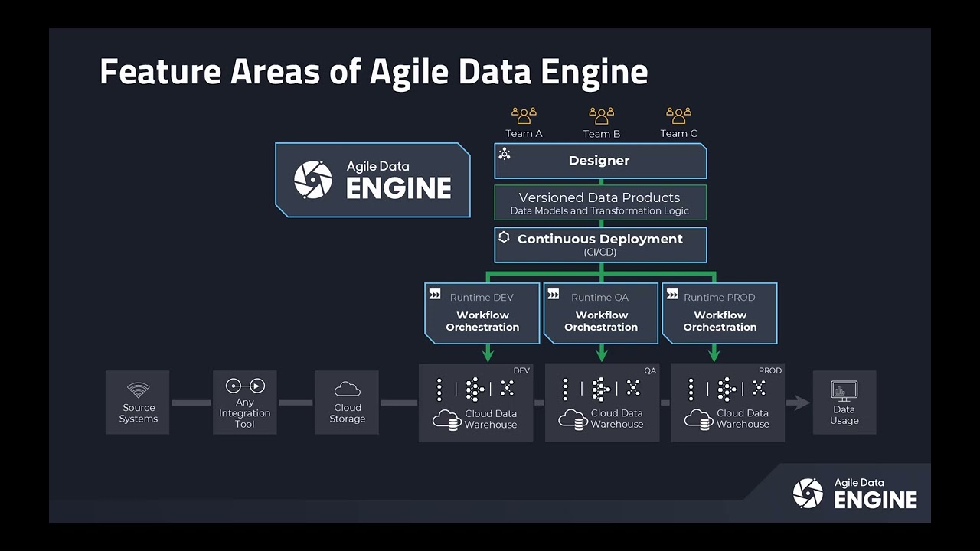The image size is (980, 551).
Task: Click the DEV warehouse tree diagram icon
Action: (x=475, y=390)
